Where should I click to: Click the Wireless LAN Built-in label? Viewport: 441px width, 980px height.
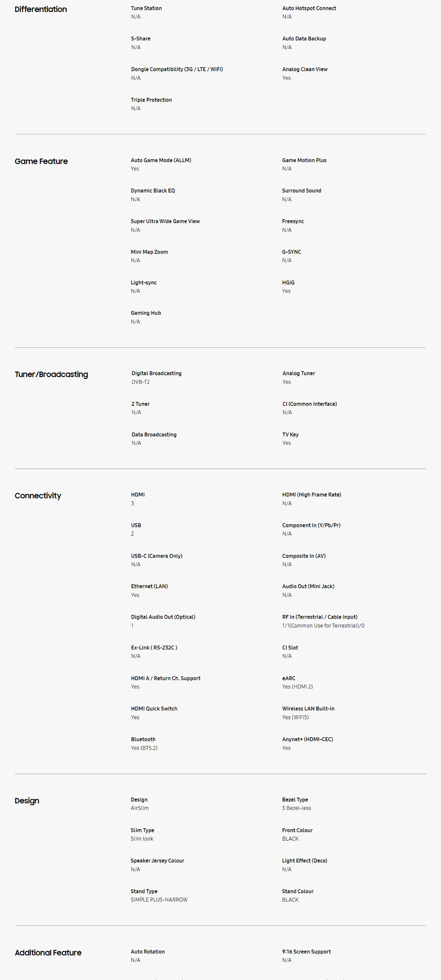[308, 709]
